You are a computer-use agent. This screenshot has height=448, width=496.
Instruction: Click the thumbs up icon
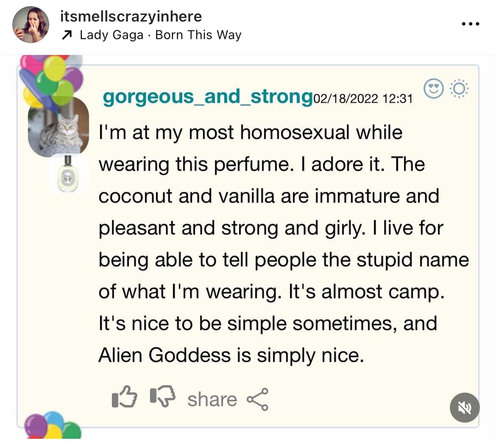(124, 397)
